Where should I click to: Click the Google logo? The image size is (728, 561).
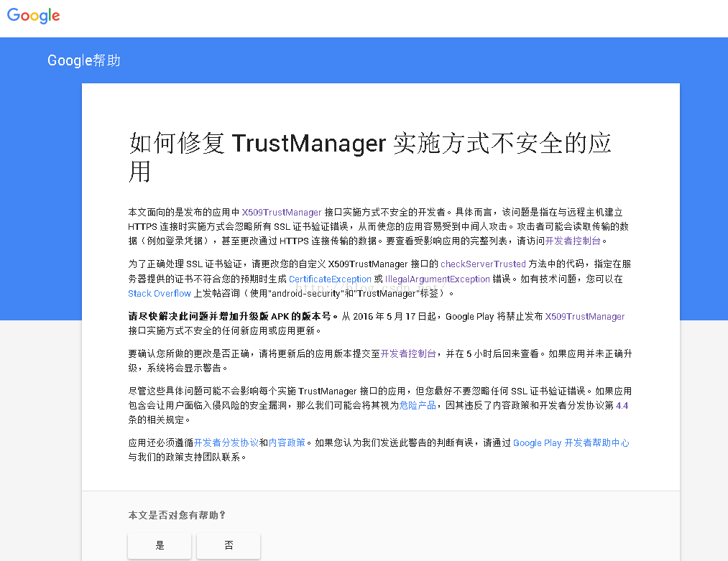(x=34, y=16)
